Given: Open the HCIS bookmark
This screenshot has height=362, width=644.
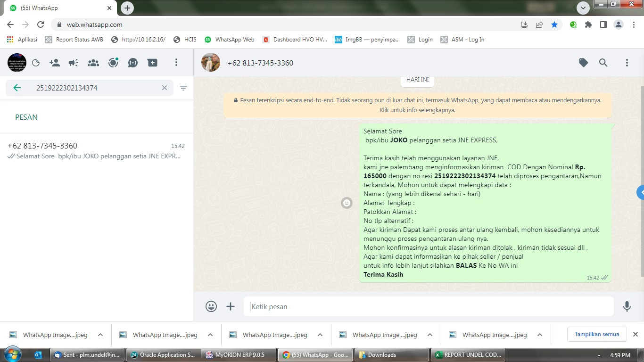Looking at the screenshot, I should pos(185,40).
